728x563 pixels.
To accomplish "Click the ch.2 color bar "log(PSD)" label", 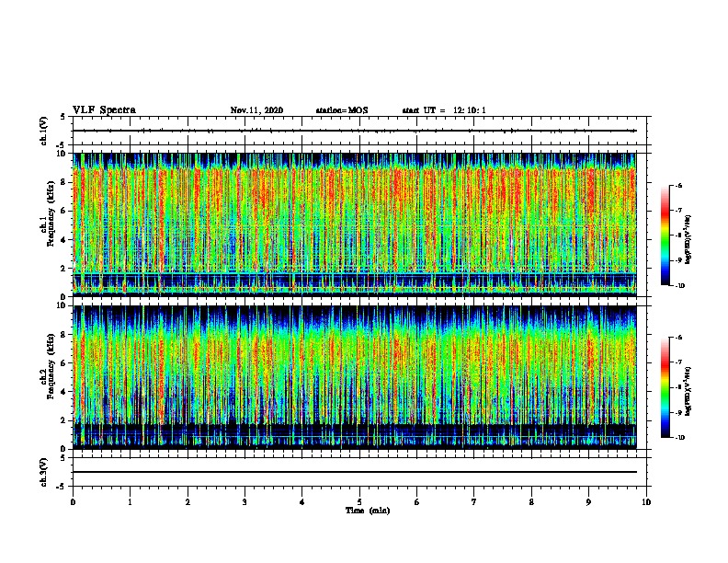I will point(688,391).
